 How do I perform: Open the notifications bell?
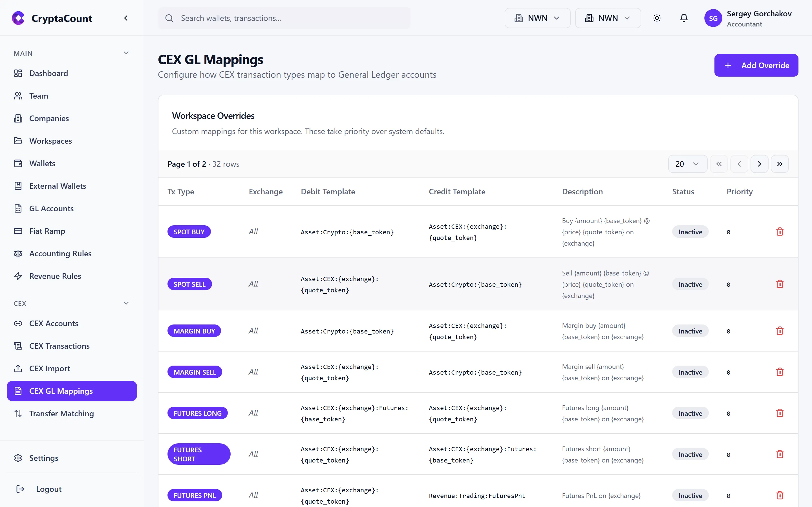point(683,18)
